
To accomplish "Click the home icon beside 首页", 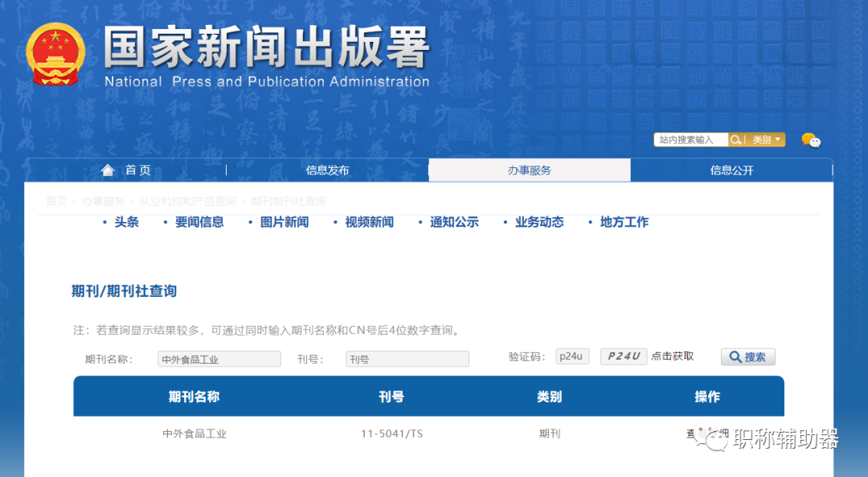I will [x=108, y=170].
